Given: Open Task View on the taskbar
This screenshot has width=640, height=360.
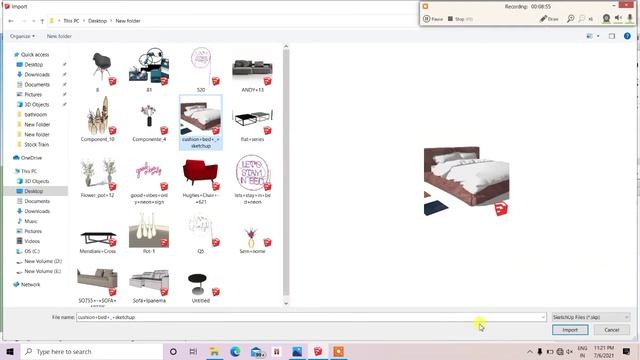Looking at the screenshot, I should click(193, 351).
